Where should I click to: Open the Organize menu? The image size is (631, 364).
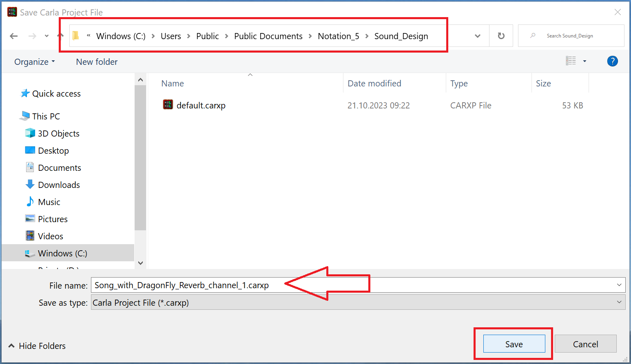click(x=34, y=62)
